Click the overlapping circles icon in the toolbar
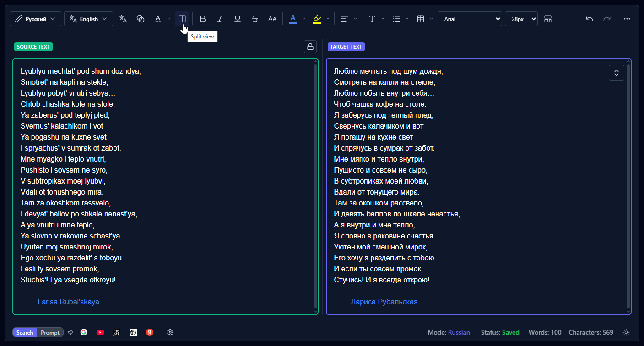 click(141, 19)
